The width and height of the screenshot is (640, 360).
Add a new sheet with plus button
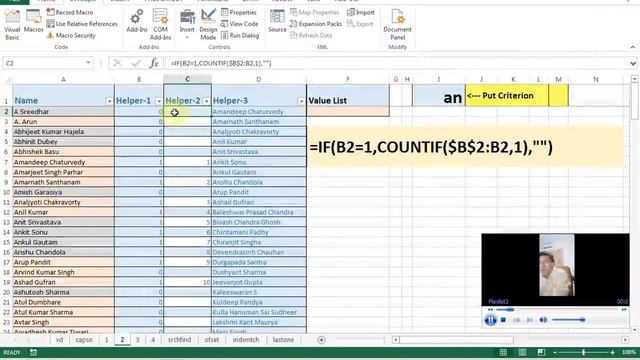[x=321, y=340]
